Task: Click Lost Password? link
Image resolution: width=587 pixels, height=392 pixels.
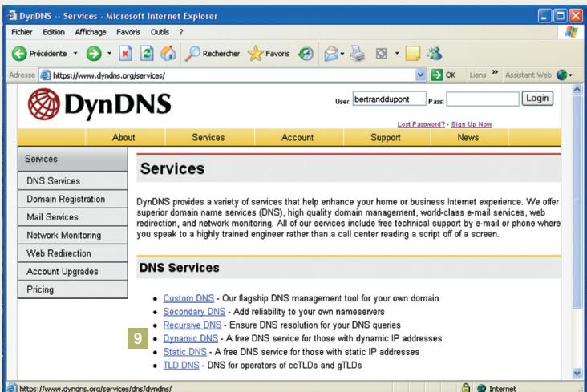Action: [x=421, y=124]
